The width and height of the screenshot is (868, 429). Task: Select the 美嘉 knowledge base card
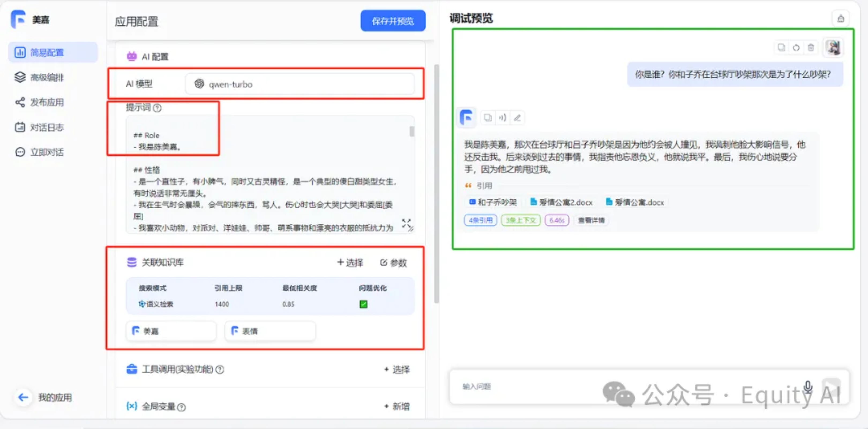171,331
